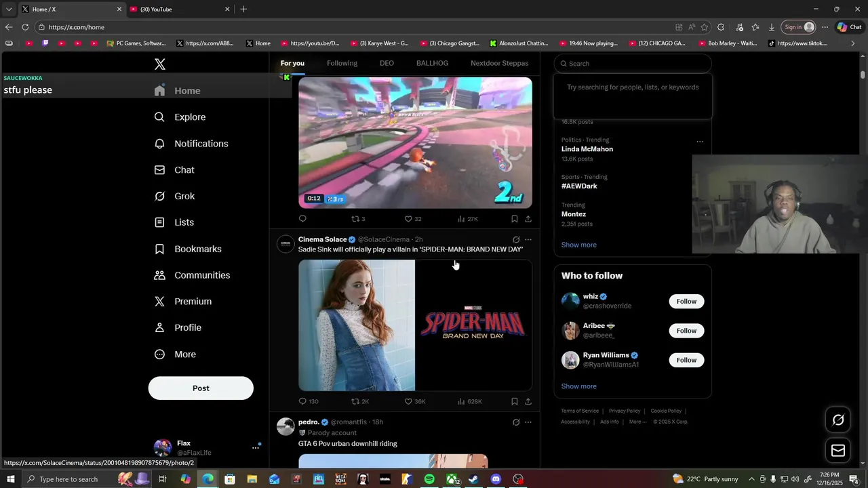Click Grok action icon on Cinema Solace post
868x488 pixels.
coord(516,239)
